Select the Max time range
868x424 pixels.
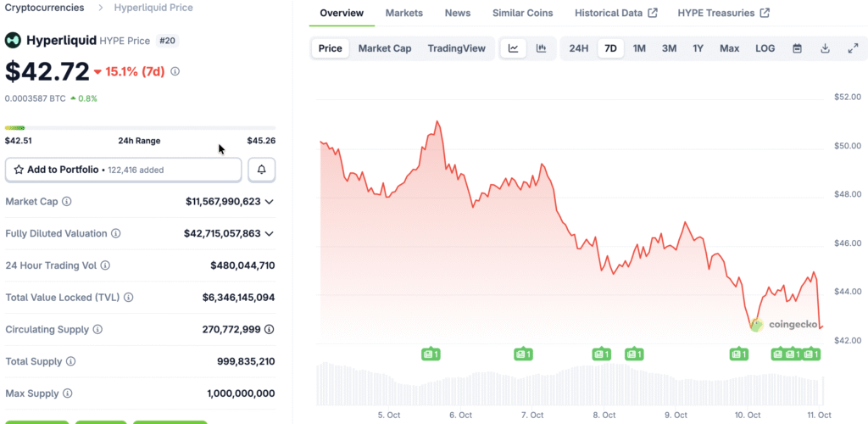click(729, 48)
